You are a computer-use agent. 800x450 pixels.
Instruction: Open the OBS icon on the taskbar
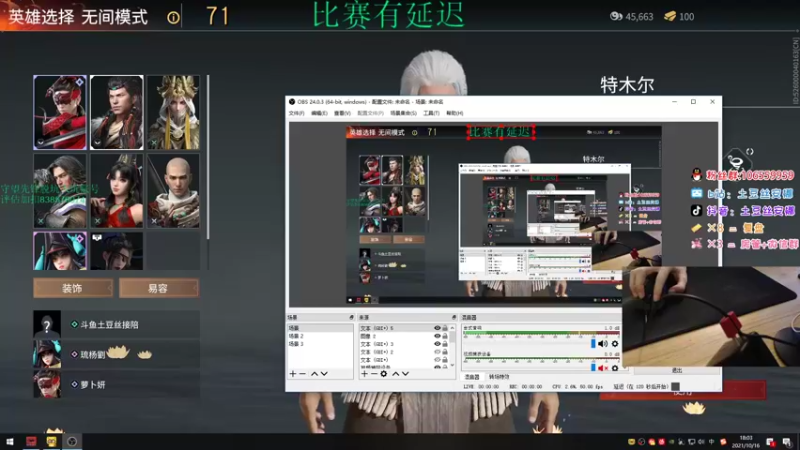72,441
